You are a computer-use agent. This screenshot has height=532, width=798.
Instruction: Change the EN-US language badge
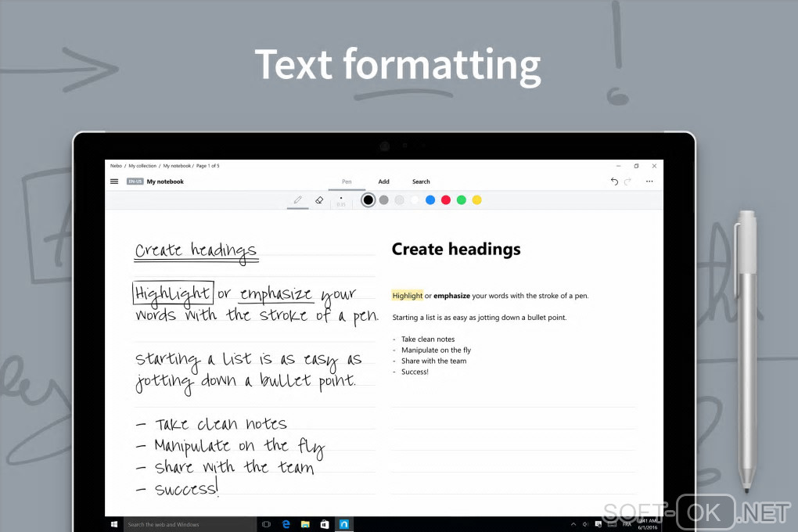tap(135, 182)
